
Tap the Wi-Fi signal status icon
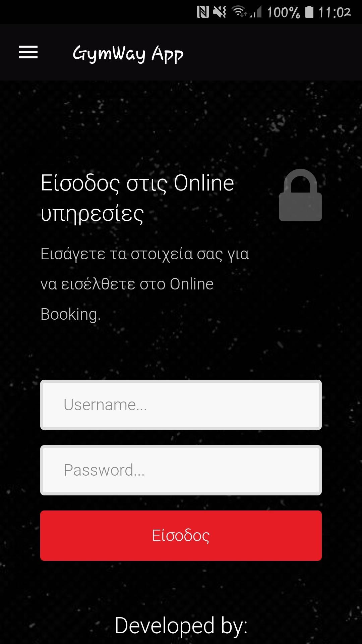239,12
